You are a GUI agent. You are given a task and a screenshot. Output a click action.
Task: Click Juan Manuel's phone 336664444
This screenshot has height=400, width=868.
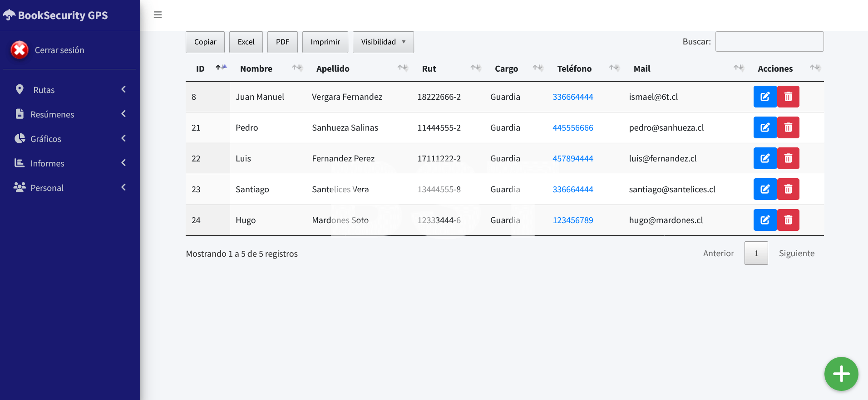click(573, 97)
